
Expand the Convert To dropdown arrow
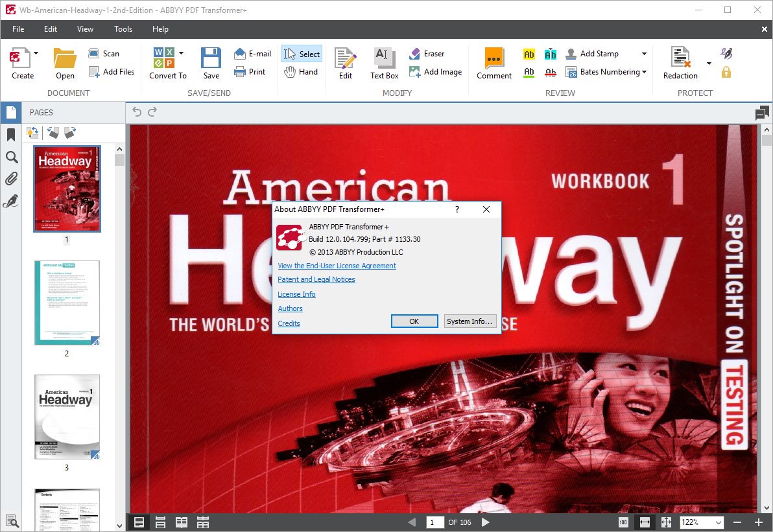tap(182, 53)
